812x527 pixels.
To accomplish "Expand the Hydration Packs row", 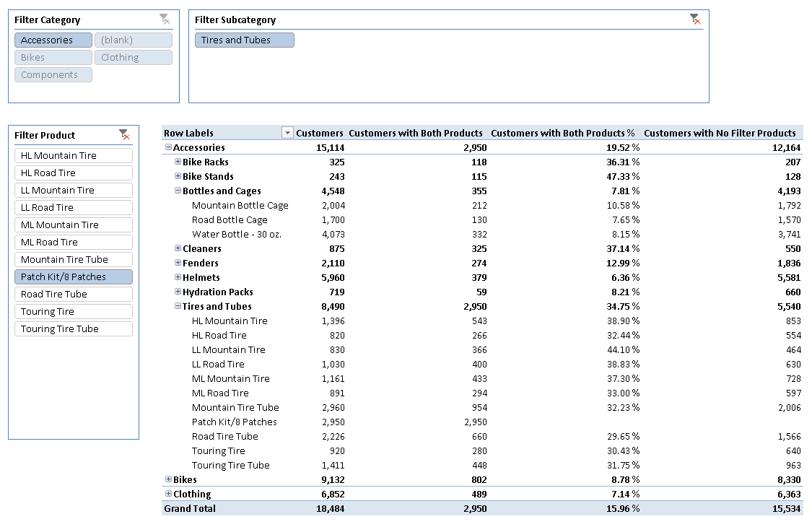I will click(x=178, y=292).
